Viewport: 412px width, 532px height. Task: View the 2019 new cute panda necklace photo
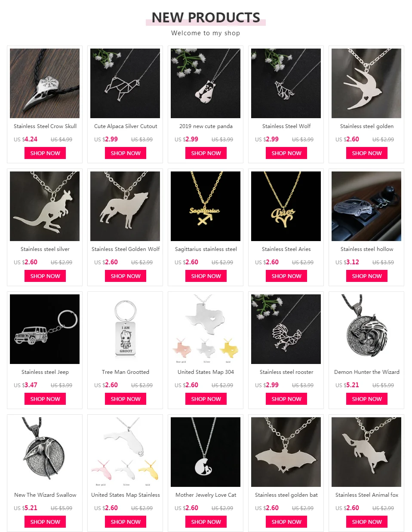(x=206, y=83)
